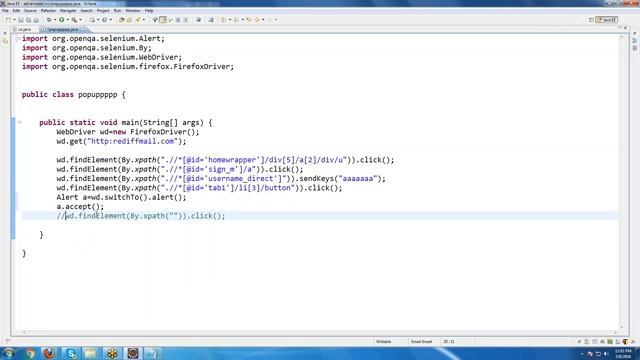Click the Next Annotation toolbar icon
This screenshot has height=360, width=640.
tap(225, 20)
